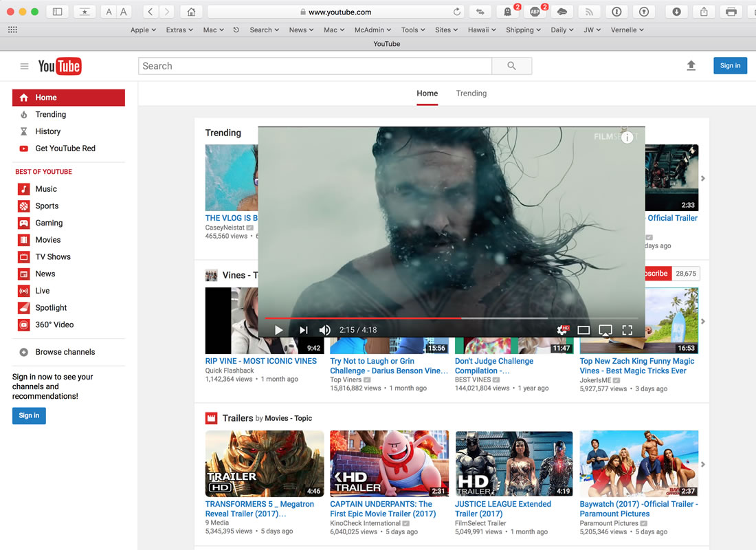
Task: Open the Gaming category icon
Action: point(23,223)
